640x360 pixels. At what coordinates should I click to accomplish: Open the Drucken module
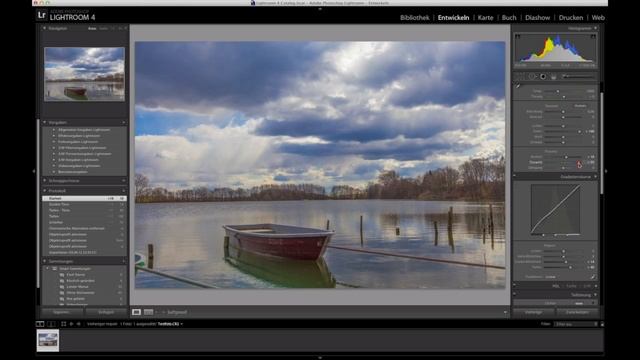571,18
